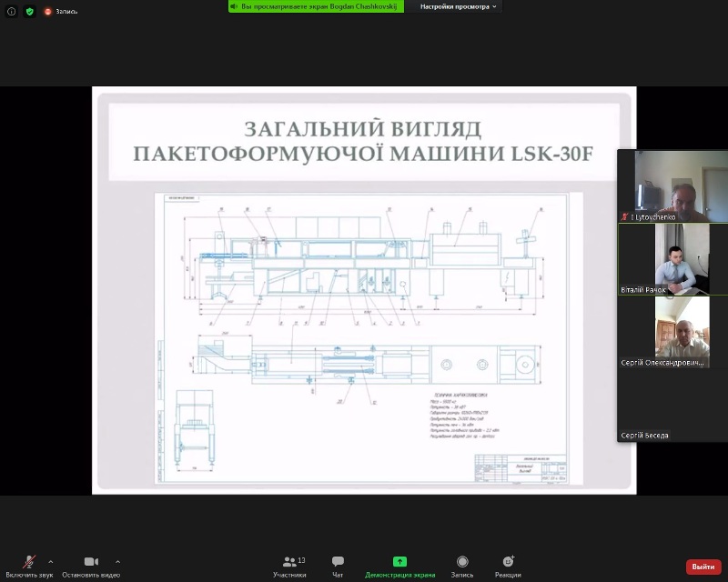The height and width of the screenshot is (582, 728).
Task: Open Настройки просмотра view options dropdown
Action: pos(459,6)
